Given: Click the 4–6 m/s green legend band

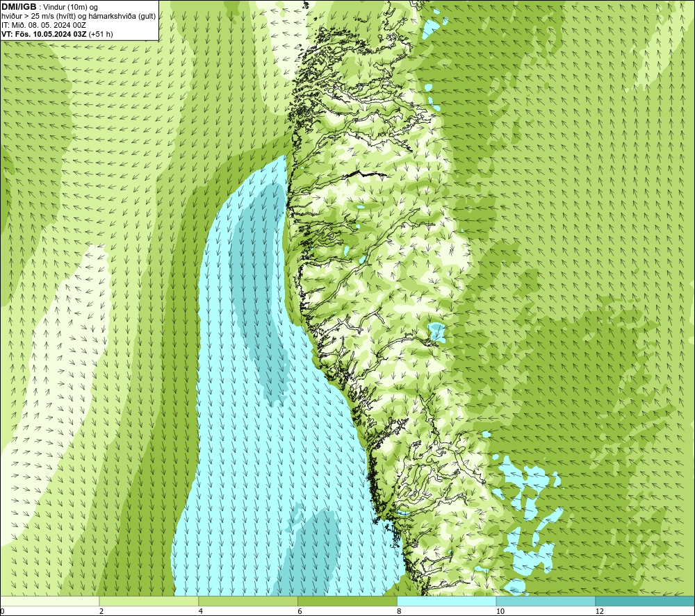Looking at the screenshot, I should coord(248,601).
